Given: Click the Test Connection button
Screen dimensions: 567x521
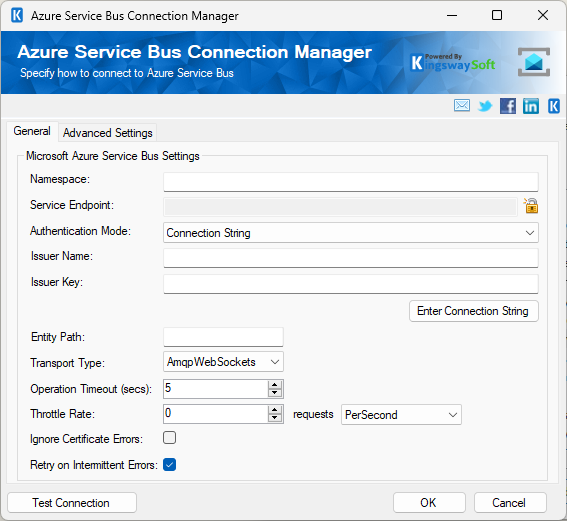Looking at the screenshot, I should pyautogui.click(x=72, y=503).
